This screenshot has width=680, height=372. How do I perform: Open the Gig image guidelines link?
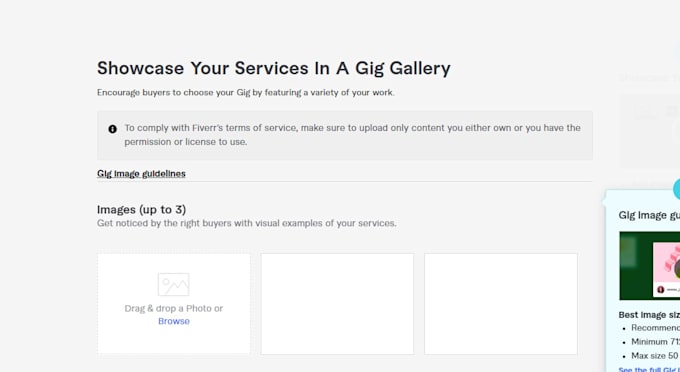141,173
